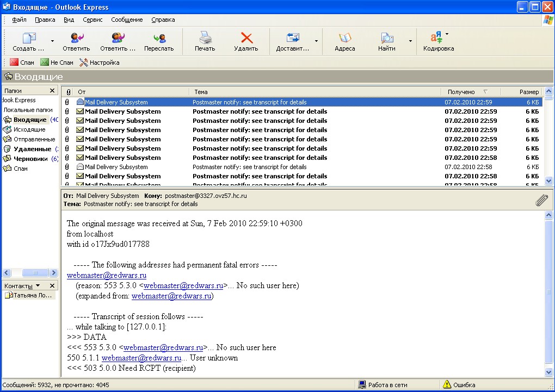The height and width of the screenshot is (392, 555).
Task: Click the preview pane vertical scrollbar thumb
Action: coord(548,293)
